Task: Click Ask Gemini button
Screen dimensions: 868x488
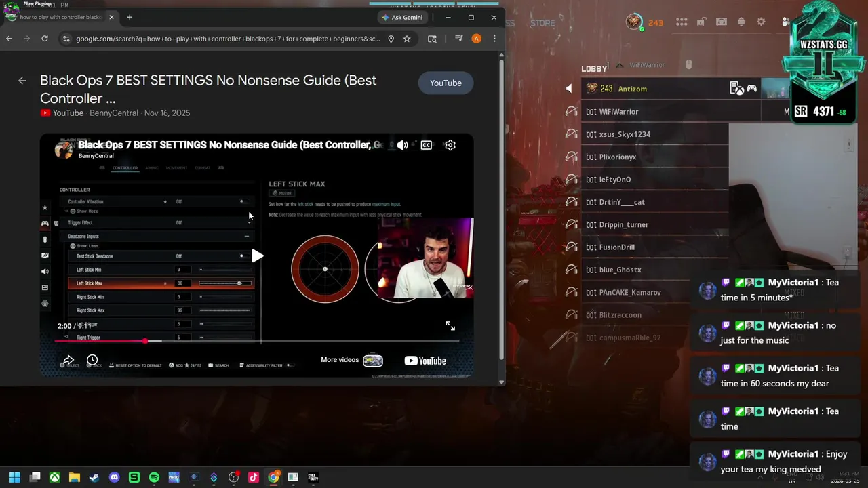Action: point(403,17)
